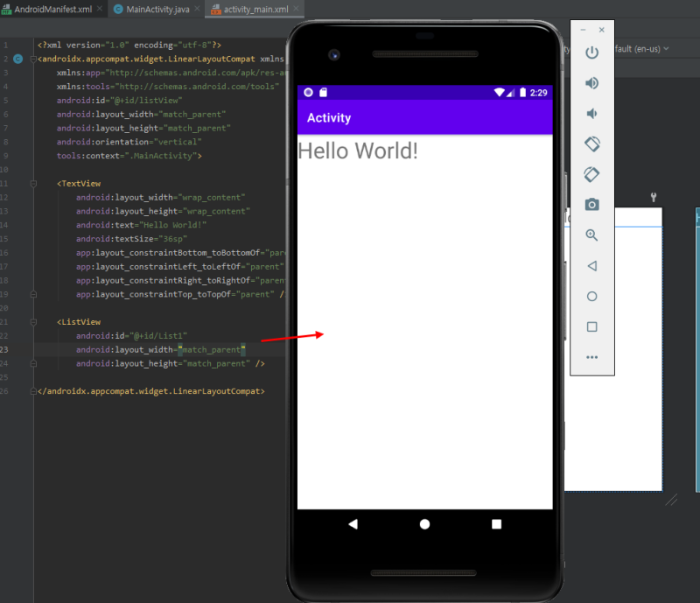Tap the home circle in the device navigation bar
The height and width of the screenshot is (603, 700).
tap(424, 522)
